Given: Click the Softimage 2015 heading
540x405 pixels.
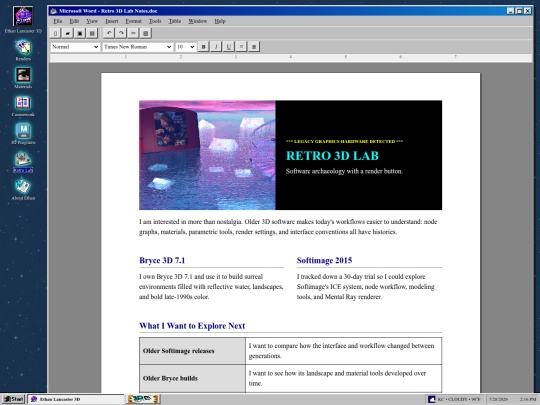Looking at the screenshot, I should tap(324, 260).
